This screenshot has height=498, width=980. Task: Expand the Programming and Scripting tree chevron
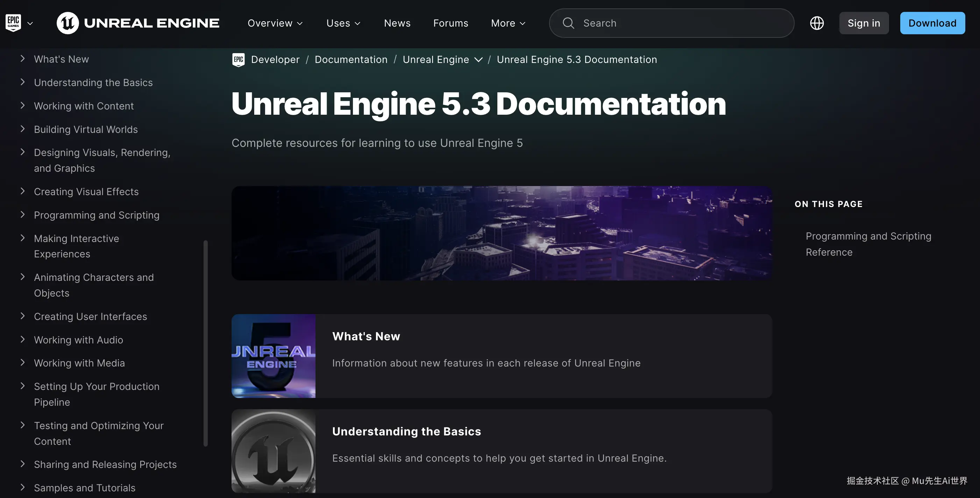click(22, 215)
